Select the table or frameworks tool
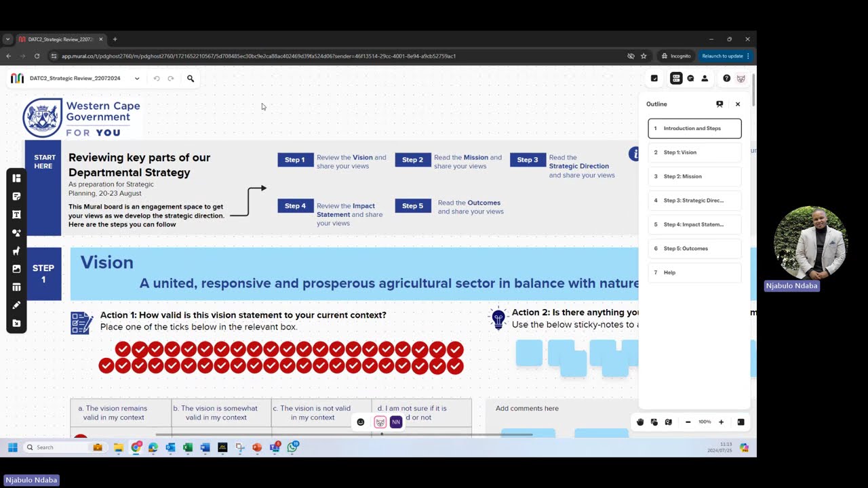The height and width of the screenshot is (488, 868). [x=16, y=287]
